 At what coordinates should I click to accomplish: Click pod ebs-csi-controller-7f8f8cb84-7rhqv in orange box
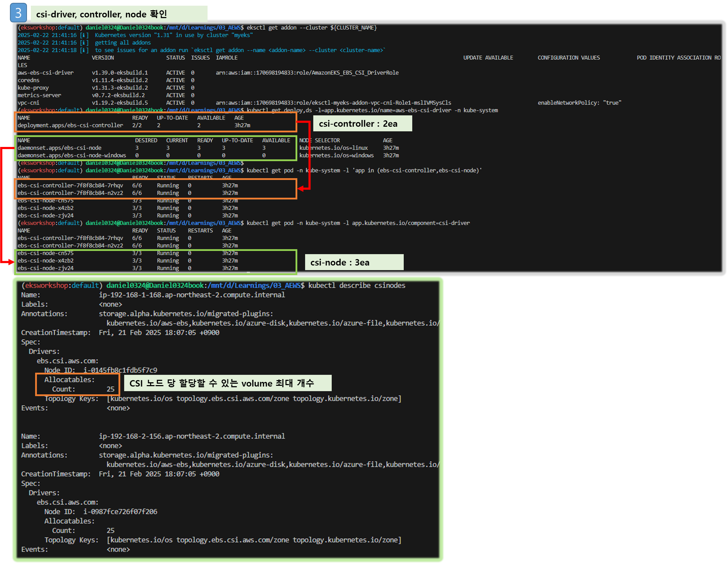tap(70, 185)
